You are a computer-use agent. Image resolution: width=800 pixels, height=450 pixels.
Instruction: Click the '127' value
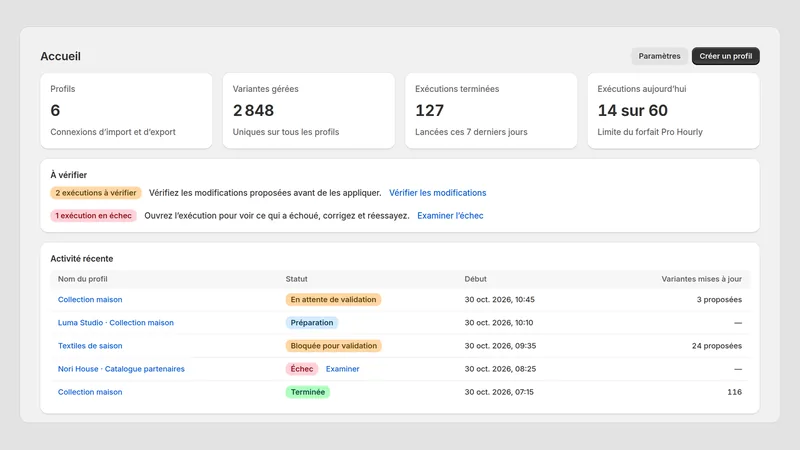point(430,111)
